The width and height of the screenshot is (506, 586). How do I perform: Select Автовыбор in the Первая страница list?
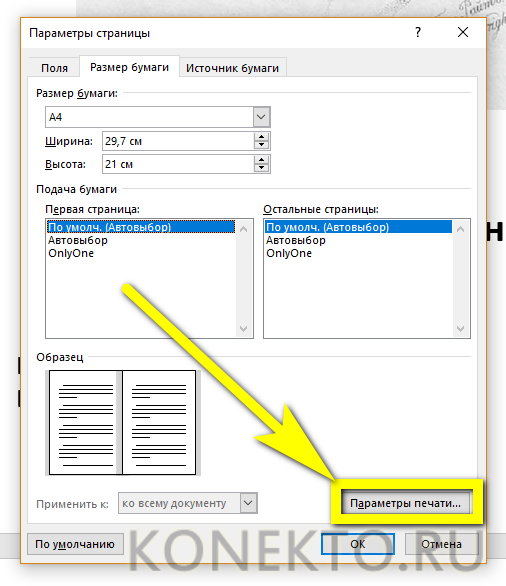coord(78,240)
